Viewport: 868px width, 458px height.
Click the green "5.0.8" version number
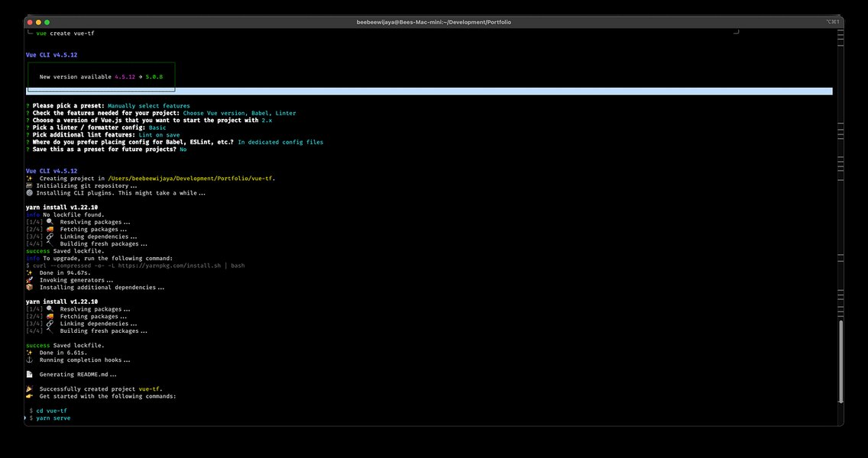click(154, 77)
